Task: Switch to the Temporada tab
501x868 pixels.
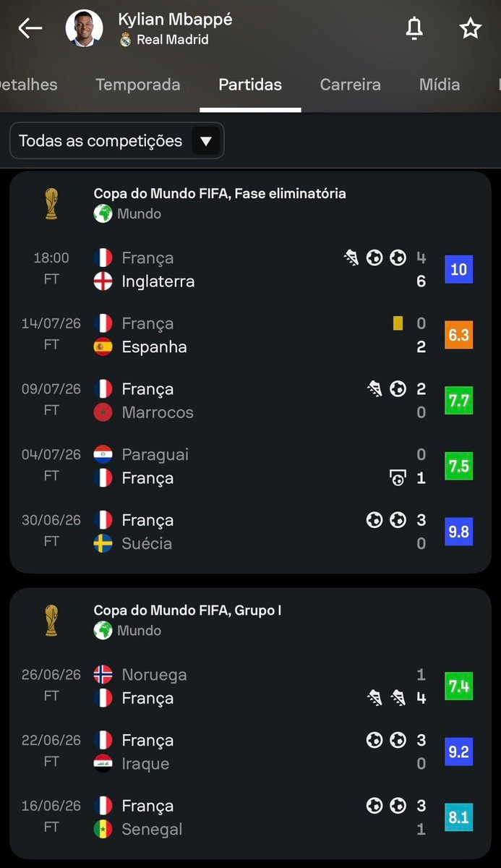Action: tap(138, 85)
